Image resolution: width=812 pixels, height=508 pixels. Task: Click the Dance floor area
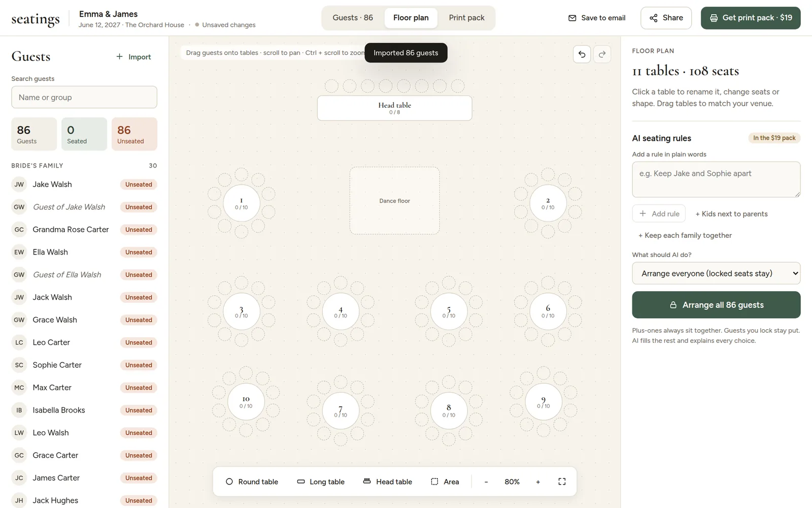(x=395, y=201)
